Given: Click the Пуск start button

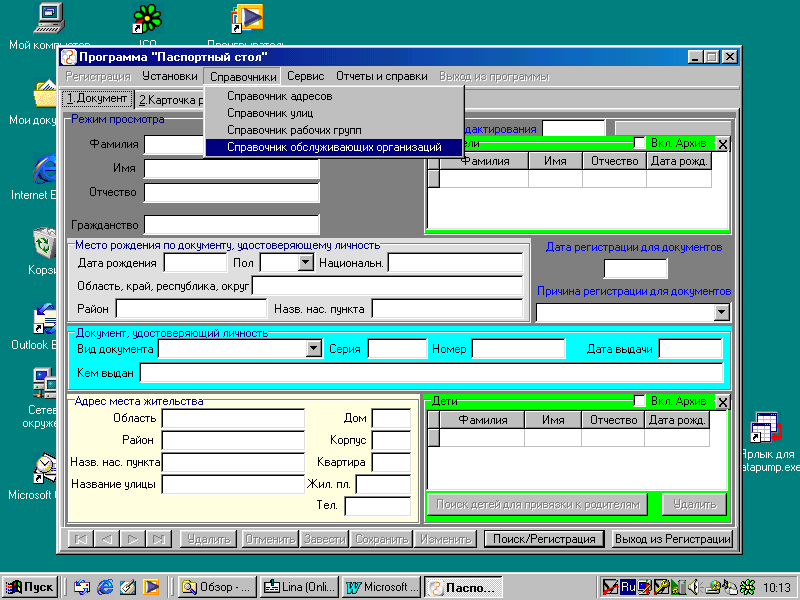Looking at the screenshot, I should 30,587.
